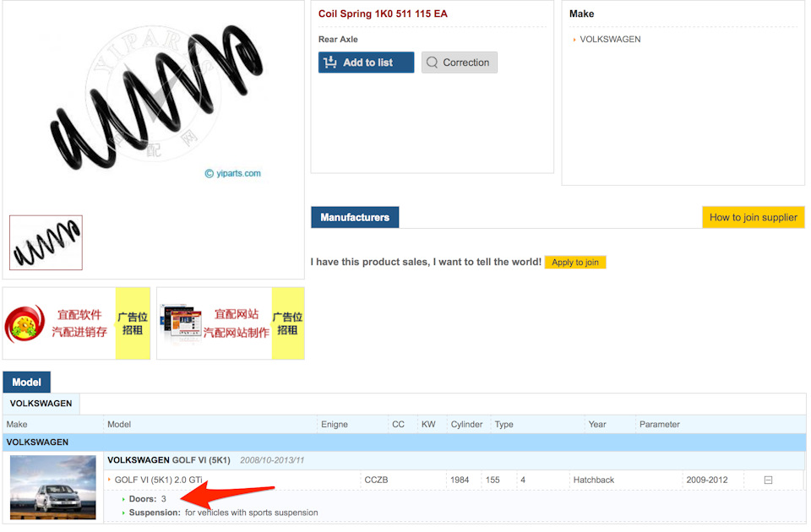Image resolution: width=811 pixels, height=532 pixels.
Task: View the large coil spring product image
Action: coord(155,98)
